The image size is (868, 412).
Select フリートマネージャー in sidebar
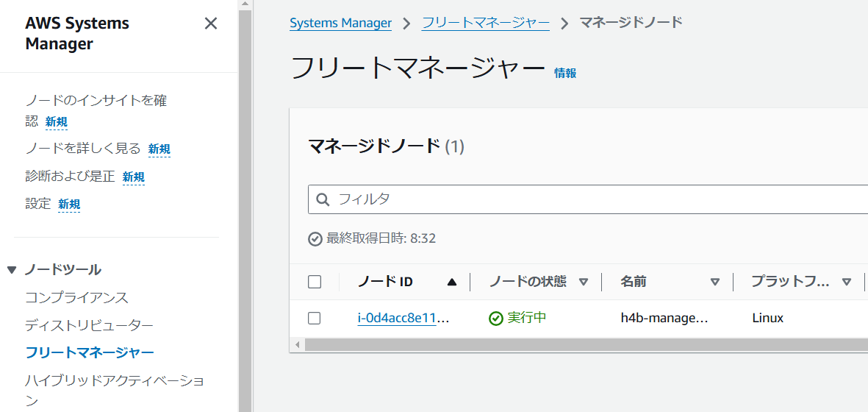[x=90, y=352]
